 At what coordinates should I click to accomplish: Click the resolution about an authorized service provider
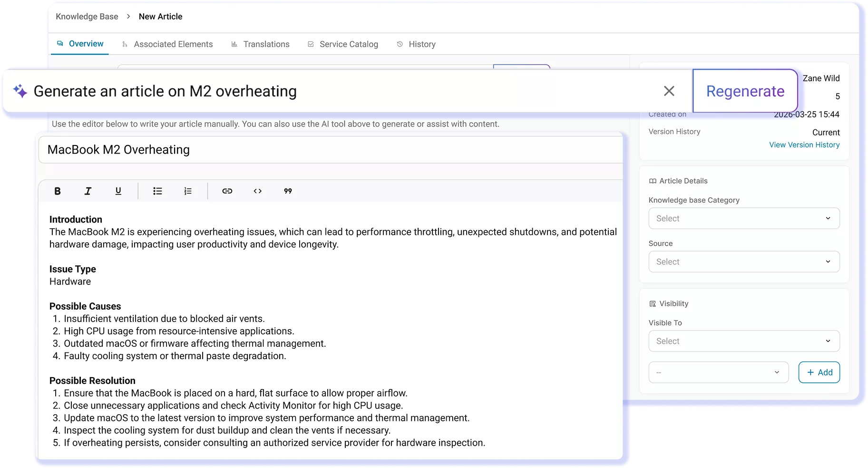274,442
